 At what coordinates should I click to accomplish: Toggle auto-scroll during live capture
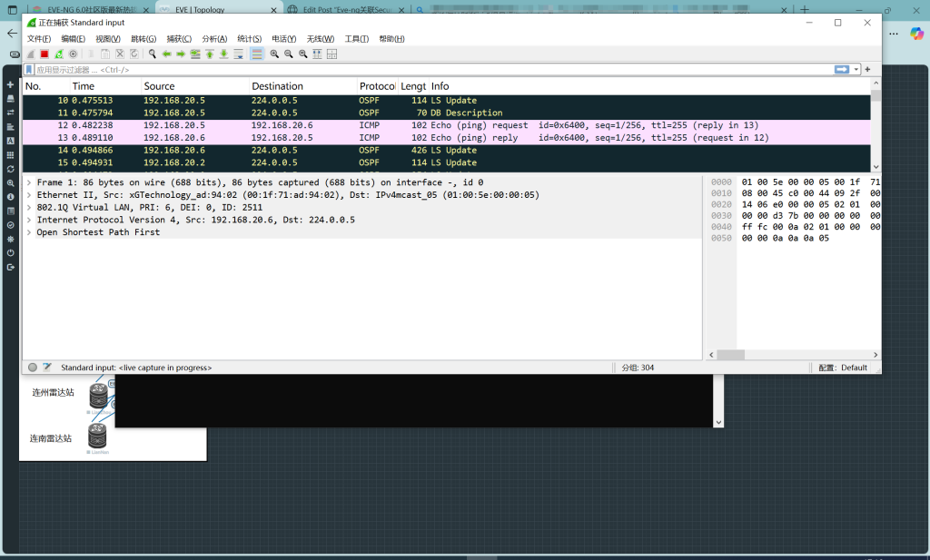239,54
